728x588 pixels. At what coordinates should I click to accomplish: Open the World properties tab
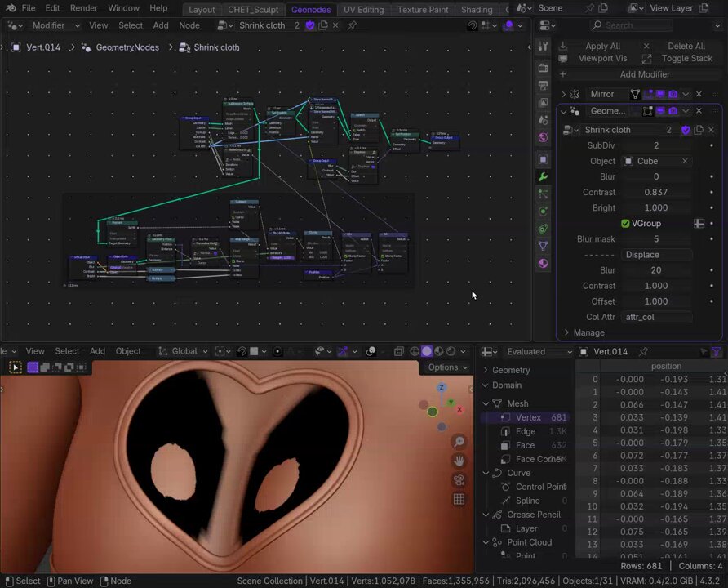pos(543,137)
